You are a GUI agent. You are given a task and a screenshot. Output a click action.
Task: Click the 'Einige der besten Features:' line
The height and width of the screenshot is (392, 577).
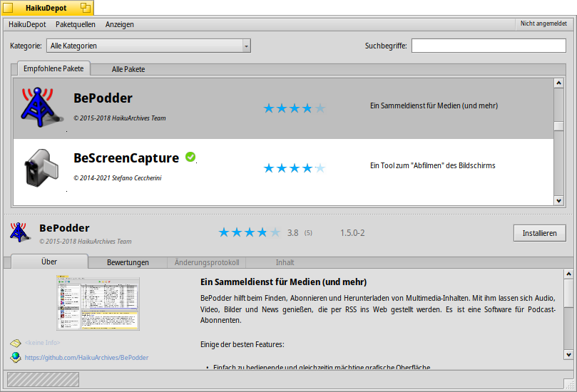(x=242, y=344)
